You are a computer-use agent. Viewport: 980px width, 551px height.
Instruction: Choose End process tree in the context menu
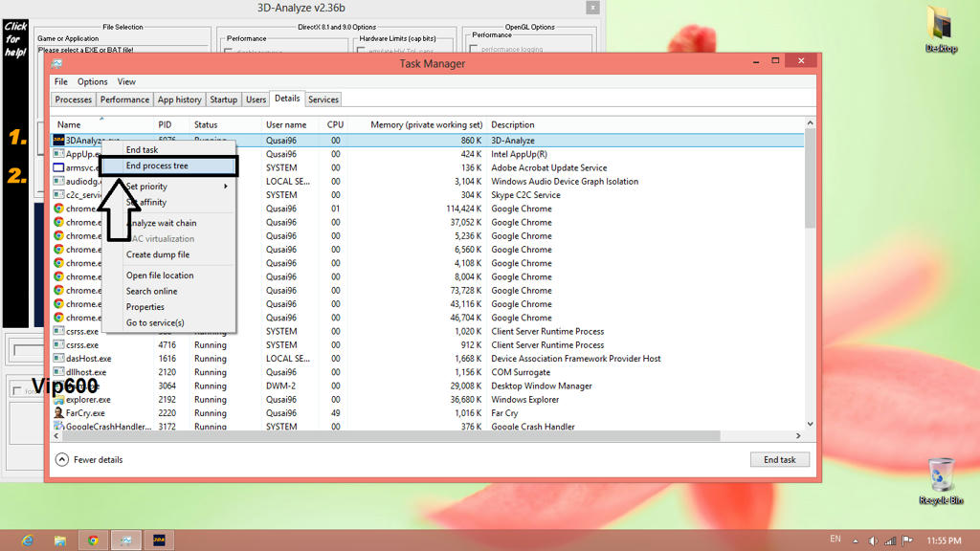(x=168, y=165)
